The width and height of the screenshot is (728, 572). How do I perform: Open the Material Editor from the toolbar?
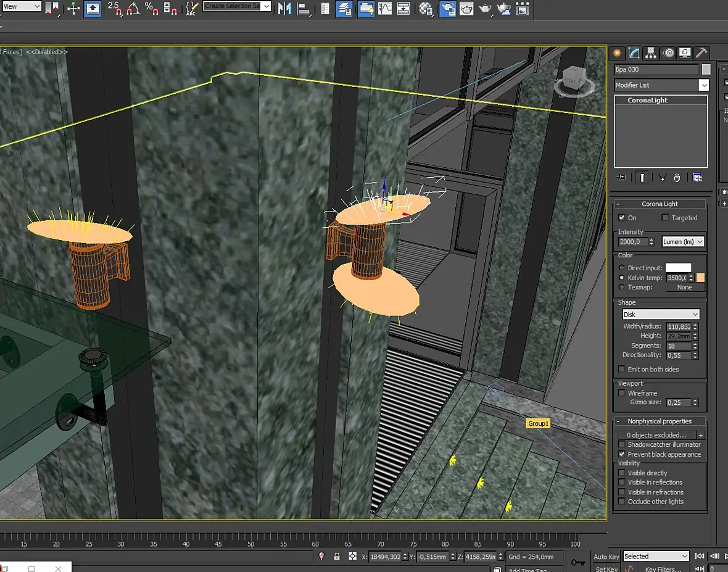click(426, 9)
